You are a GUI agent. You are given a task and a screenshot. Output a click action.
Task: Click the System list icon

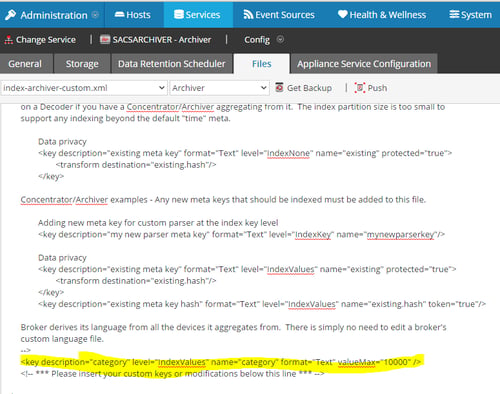454,14
